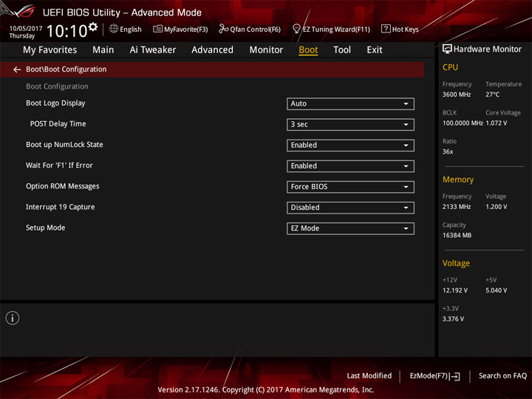Launch EZ Tuning Wizard(F11)
This screenshot has height=399, width=532.
331,29
